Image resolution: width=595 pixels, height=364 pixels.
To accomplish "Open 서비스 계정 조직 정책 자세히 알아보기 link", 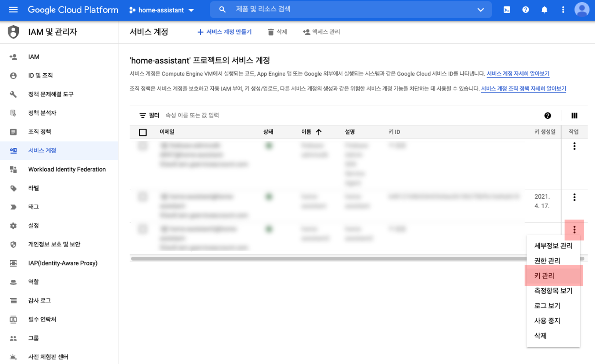I will (523, 89).
